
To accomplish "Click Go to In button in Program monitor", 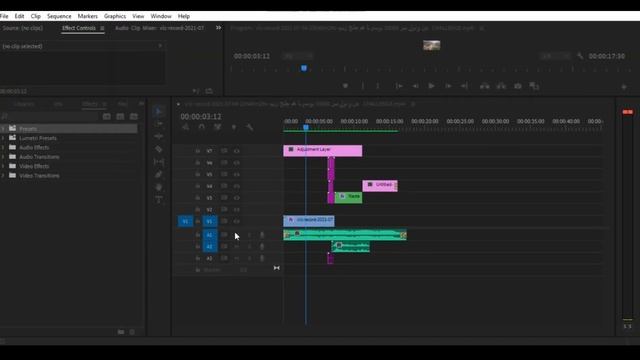I will [399, 86].
